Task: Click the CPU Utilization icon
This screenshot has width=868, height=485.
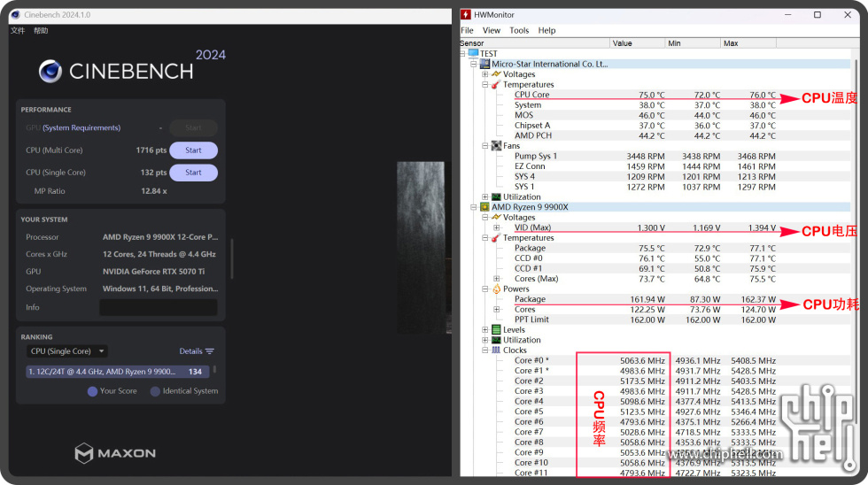Action: pos(496,340)
